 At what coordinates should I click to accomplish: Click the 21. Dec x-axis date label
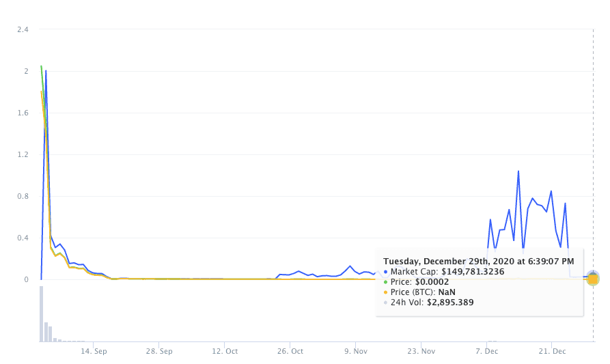pyautogui.click(x=553, y=351)
